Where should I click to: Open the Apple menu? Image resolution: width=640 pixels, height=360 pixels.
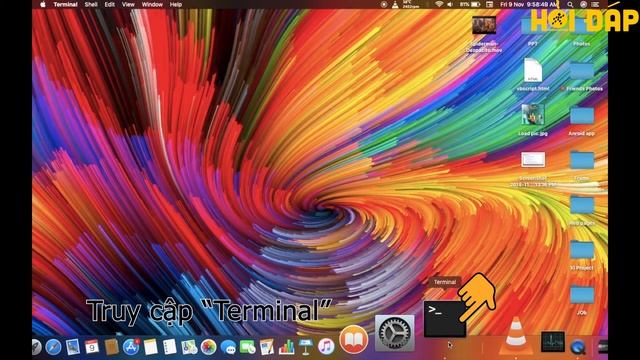(x=43, y=4)
